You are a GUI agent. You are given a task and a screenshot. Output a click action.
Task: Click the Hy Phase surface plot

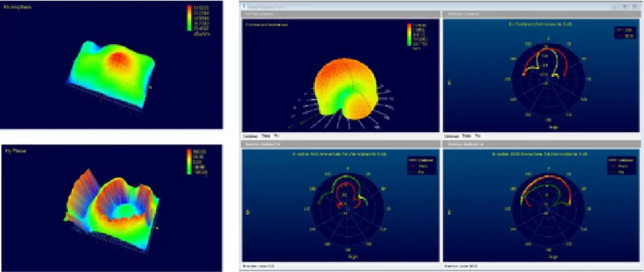pos(111,201)
